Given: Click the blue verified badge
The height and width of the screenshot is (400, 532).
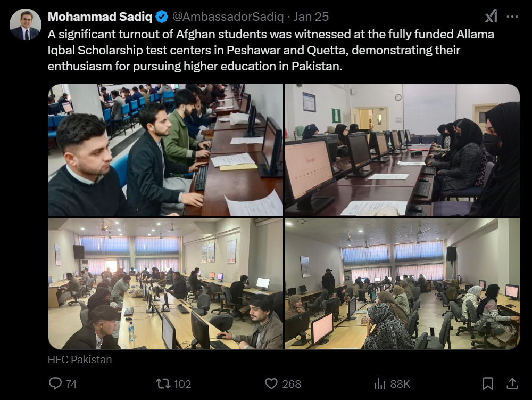Looking at the screenshot, I should (162, 17).
